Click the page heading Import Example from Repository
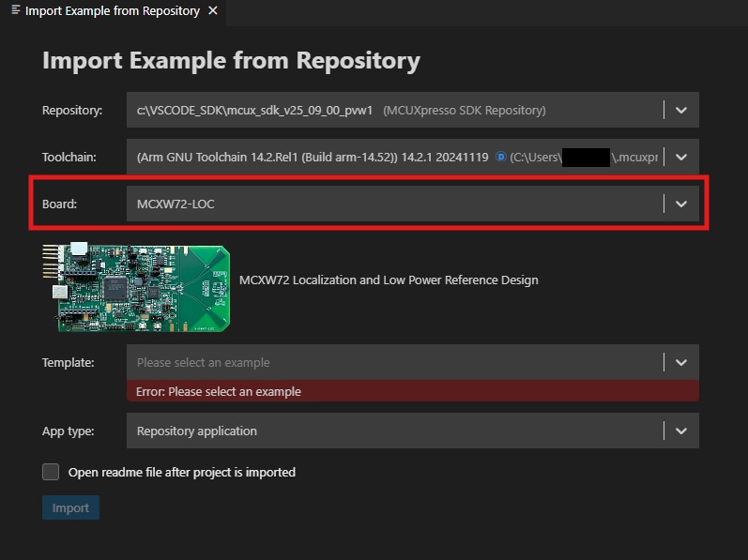Viewport: 748px width, 560px height. point(232,61)
